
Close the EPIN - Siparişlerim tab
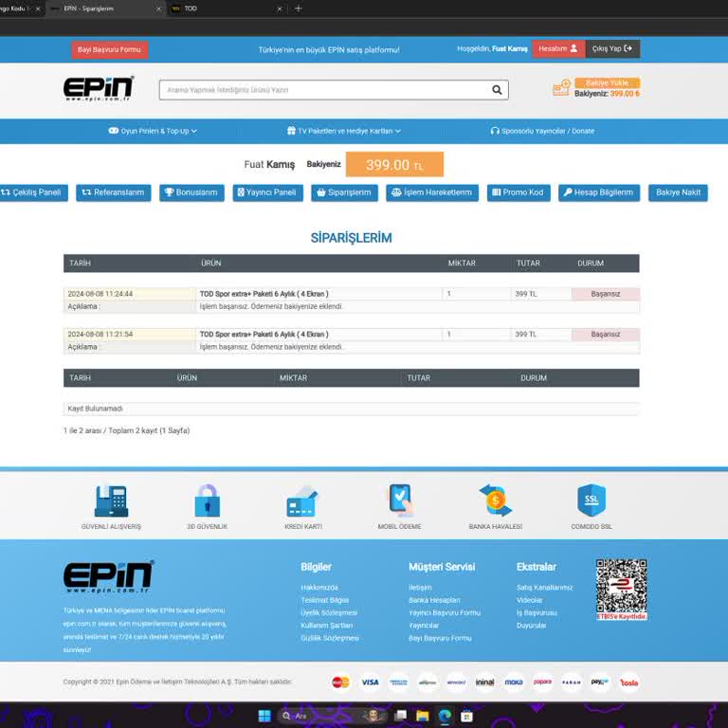pyautogui.click(x=158, y=9)
